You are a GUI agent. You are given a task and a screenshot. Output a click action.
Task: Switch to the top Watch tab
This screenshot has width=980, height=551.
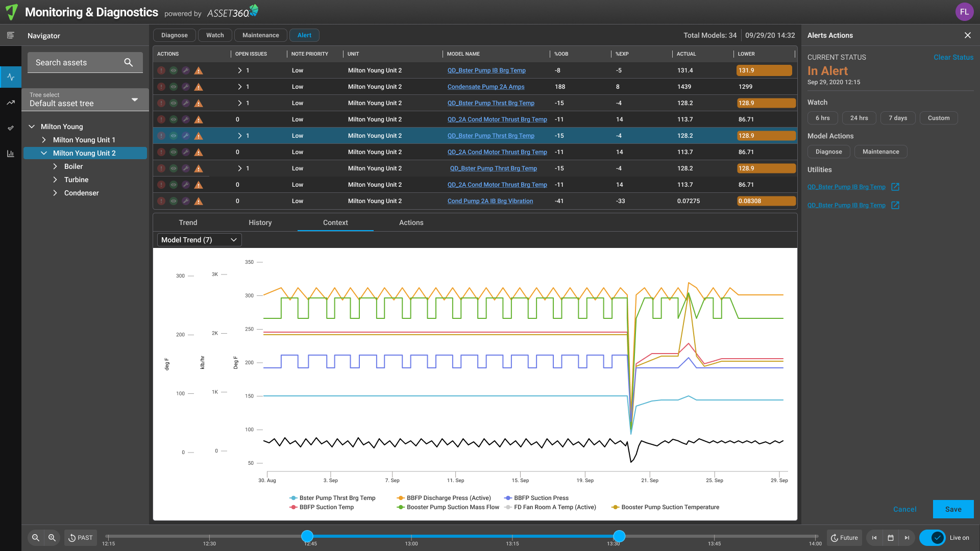(215, 35)
